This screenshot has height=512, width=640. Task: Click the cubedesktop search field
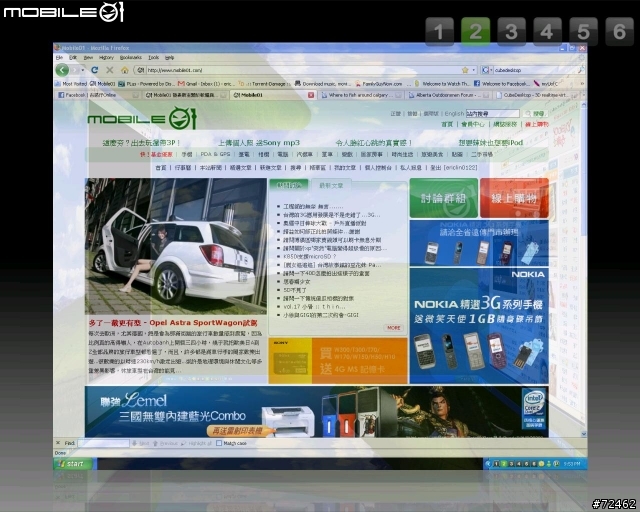(x=535, y=70)
